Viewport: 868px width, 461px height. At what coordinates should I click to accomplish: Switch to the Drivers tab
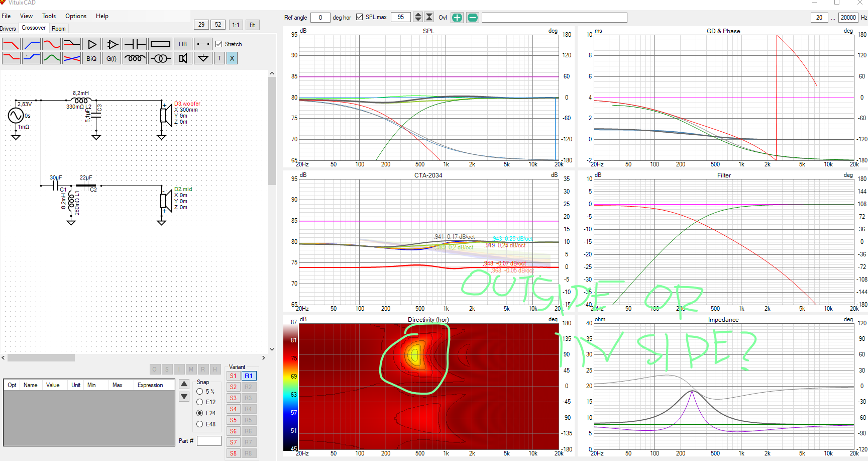coord(8,29)
